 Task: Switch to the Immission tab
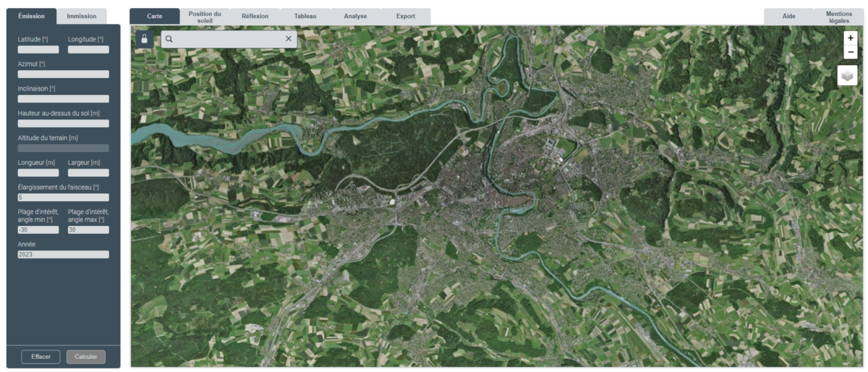click(x=82, y=17)
